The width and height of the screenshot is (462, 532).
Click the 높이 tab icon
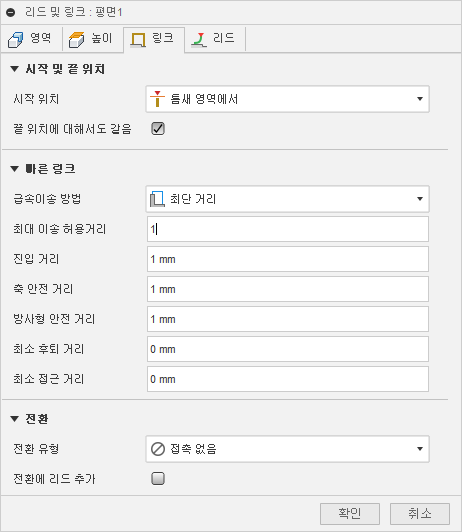(x=77, y=40)
